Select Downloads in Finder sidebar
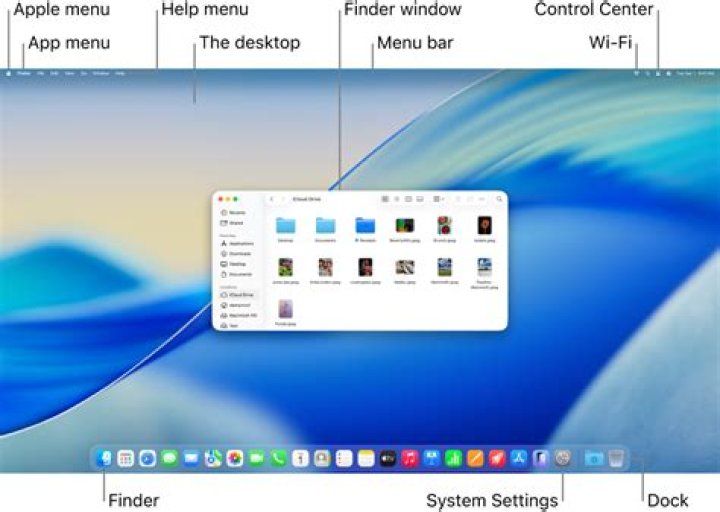720x512 pixels. click(236, 253)
